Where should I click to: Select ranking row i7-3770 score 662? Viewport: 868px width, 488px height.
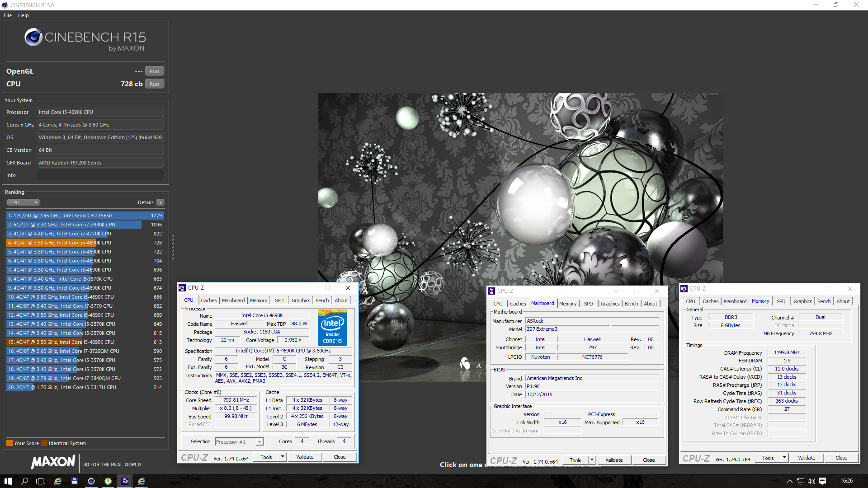[85, 306]
